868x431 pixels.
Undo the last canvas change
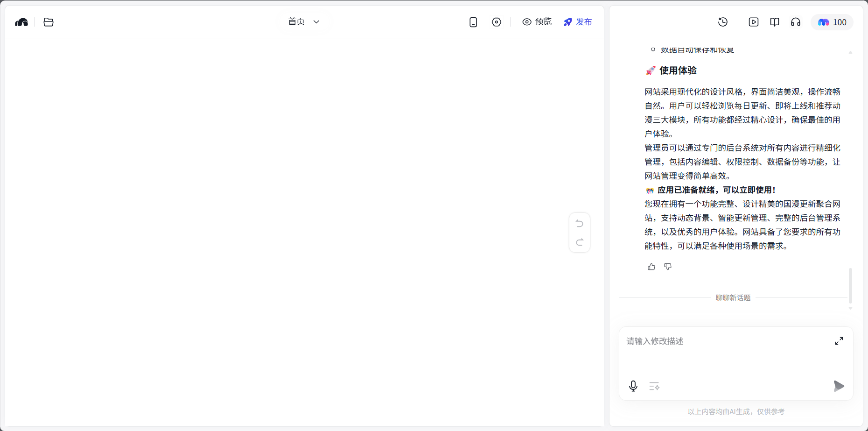pyautogui.click(x=580, y=224)
